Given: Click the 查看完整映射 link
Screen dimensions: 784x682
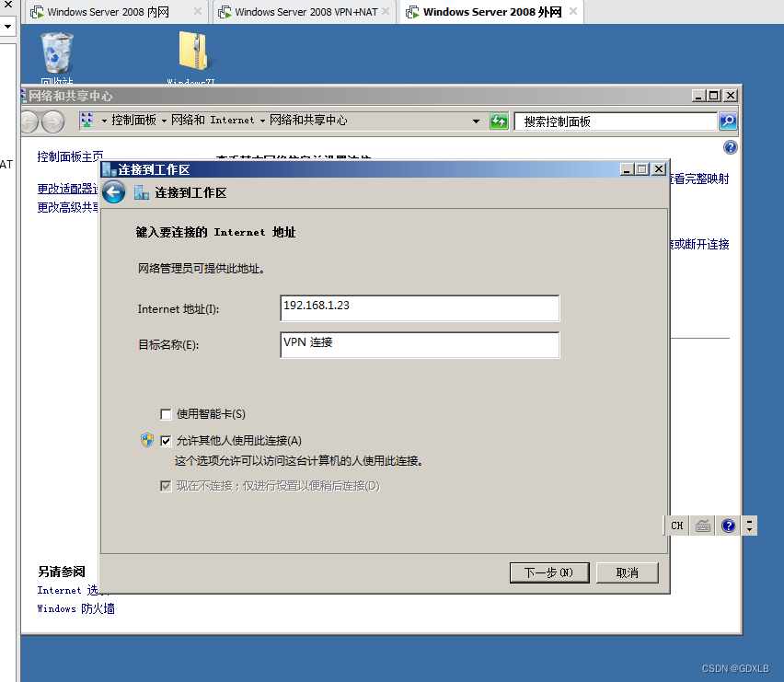Looking at the screenshot, I should coord(699,179).
